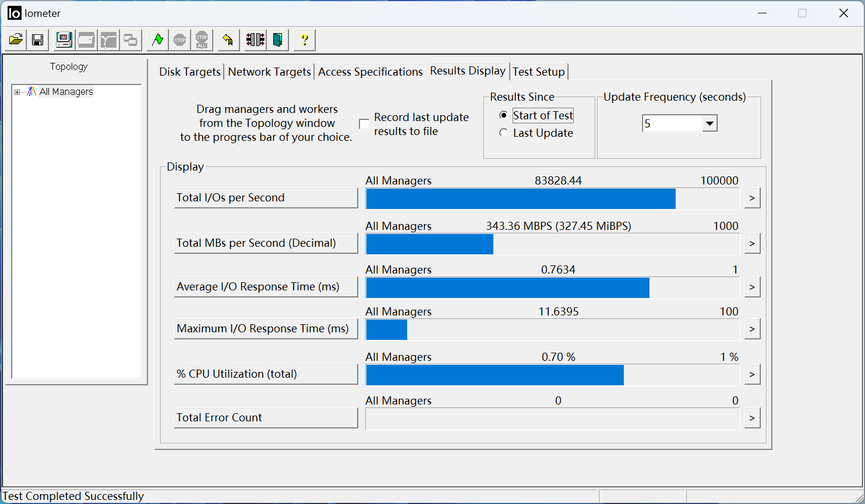This screenshot has width=865, height=504.
Task: Start tests with the green flag
Action: tap(157, 40)
